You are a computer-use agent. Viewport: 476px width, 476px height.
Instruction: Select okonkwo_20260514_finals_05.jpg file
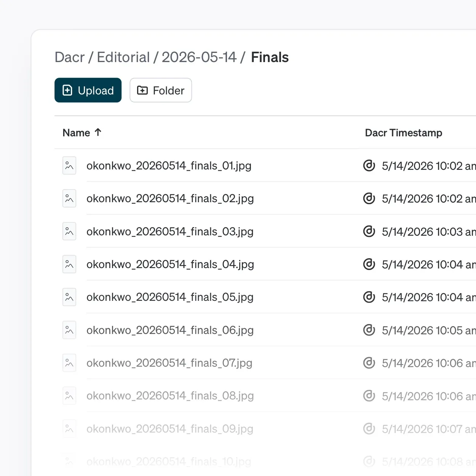[x=170, y=297]
